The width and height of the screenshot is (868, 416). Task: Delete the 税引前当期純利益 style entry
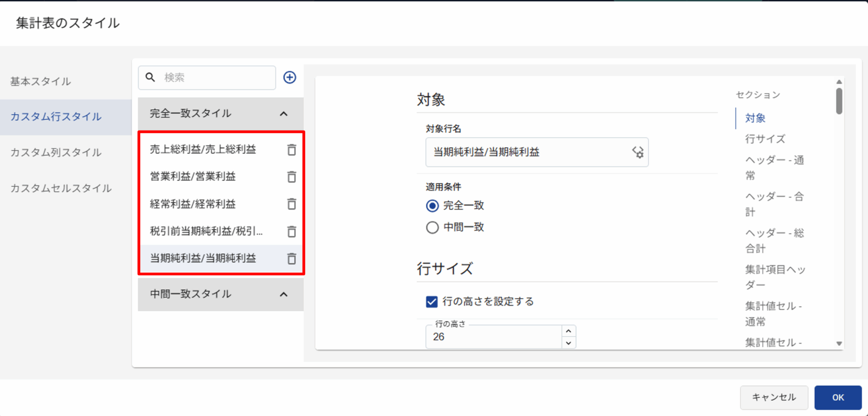point(292,231)
